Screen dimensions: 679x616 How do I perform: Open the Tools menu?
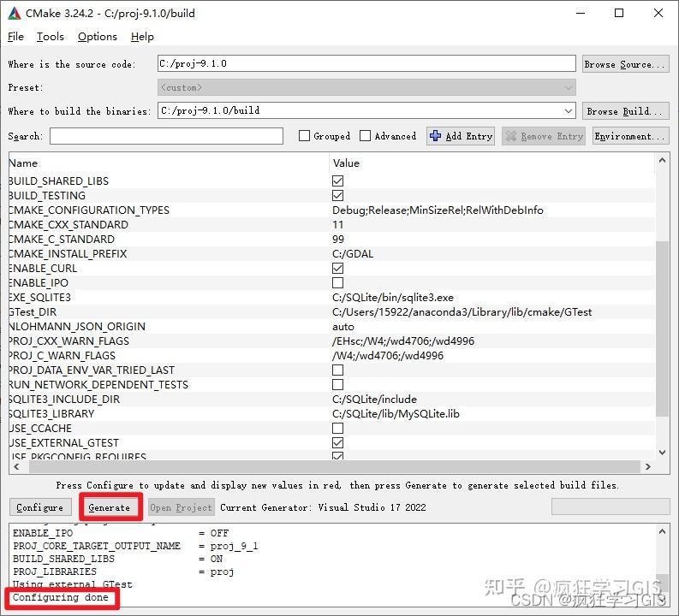51,37
